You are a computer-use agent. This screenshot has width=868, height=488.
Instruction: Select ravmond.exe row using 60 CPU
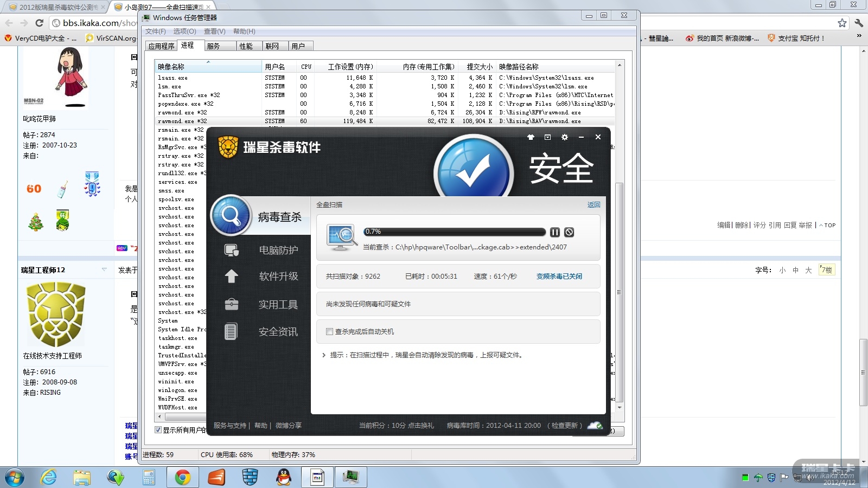[x=385, y=121]
